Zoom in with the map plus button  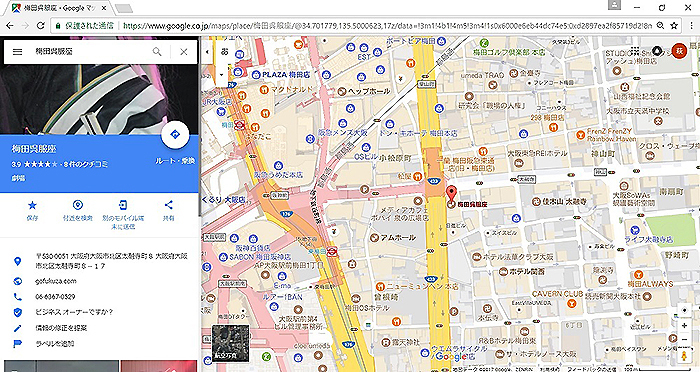pyautogui.click(x=684, y=326)
